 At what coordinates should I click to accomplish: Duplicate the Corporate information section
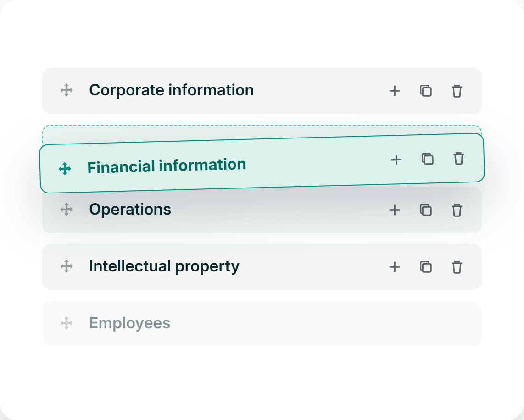[426, 91]
